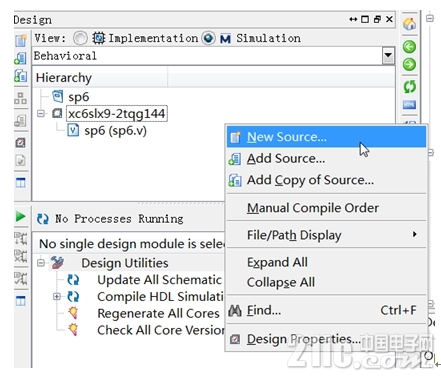Viewport: 441px width, 377px height.
Task: Click the first process icon below the green arrow
Action: [20, 238]
